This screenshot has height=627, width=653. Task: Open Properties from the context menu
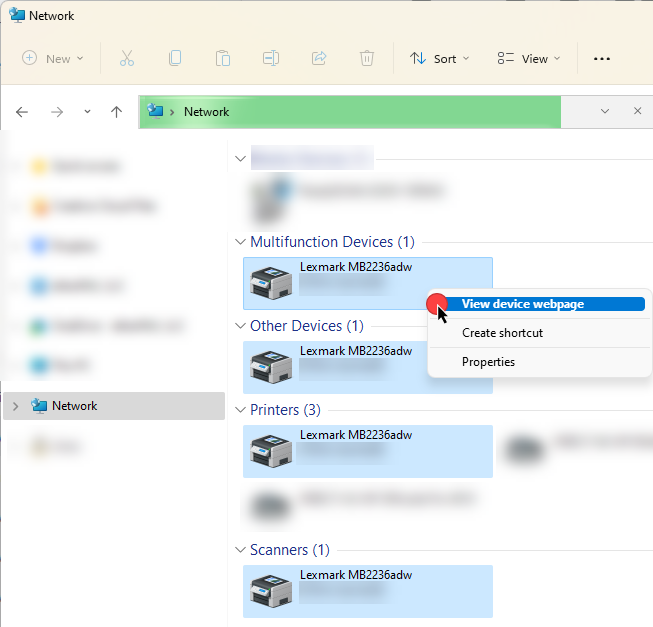(488, 362)
